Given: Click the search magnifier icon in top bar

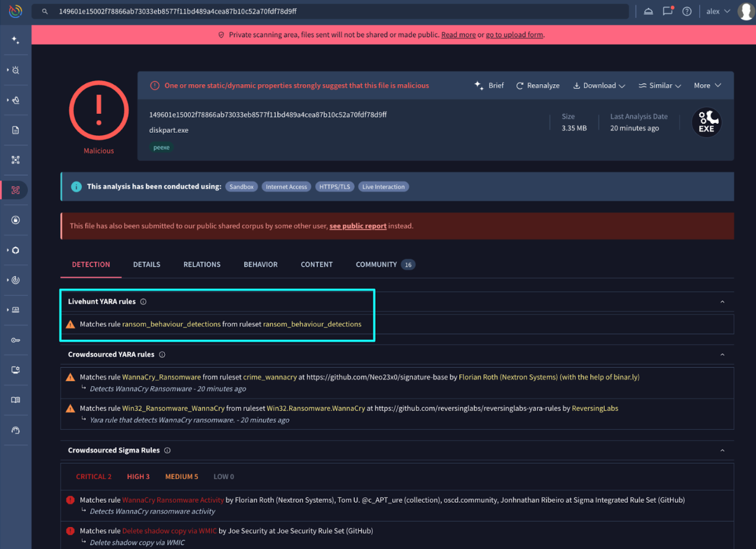Looking at the screenshot, I should click(45, 11).
